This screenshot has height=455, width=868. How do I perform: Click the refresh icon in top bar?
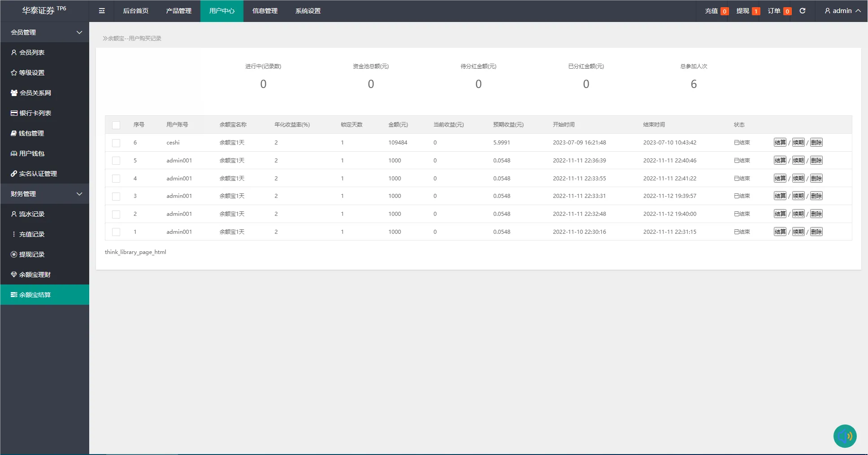[x=803, y=11]
